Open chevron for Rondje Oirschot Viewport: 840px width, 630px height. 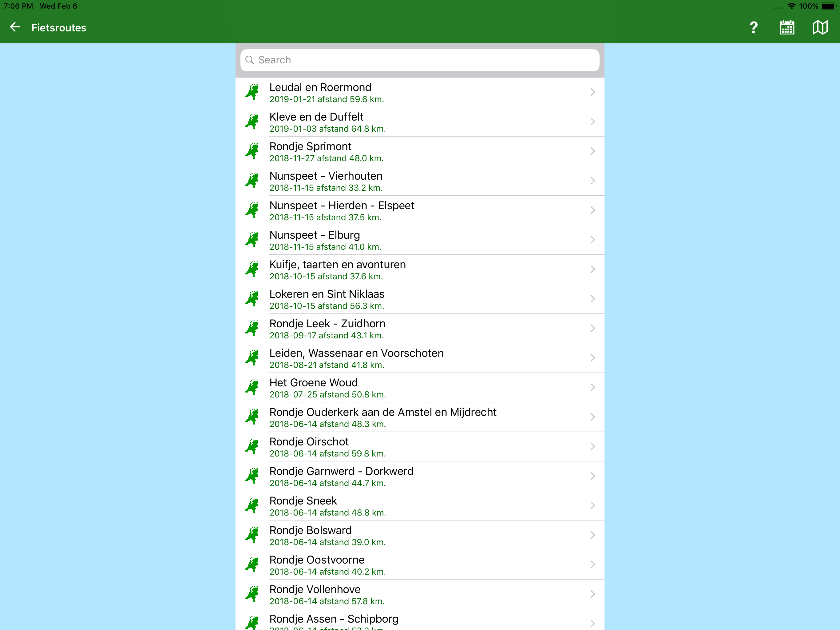592,446
